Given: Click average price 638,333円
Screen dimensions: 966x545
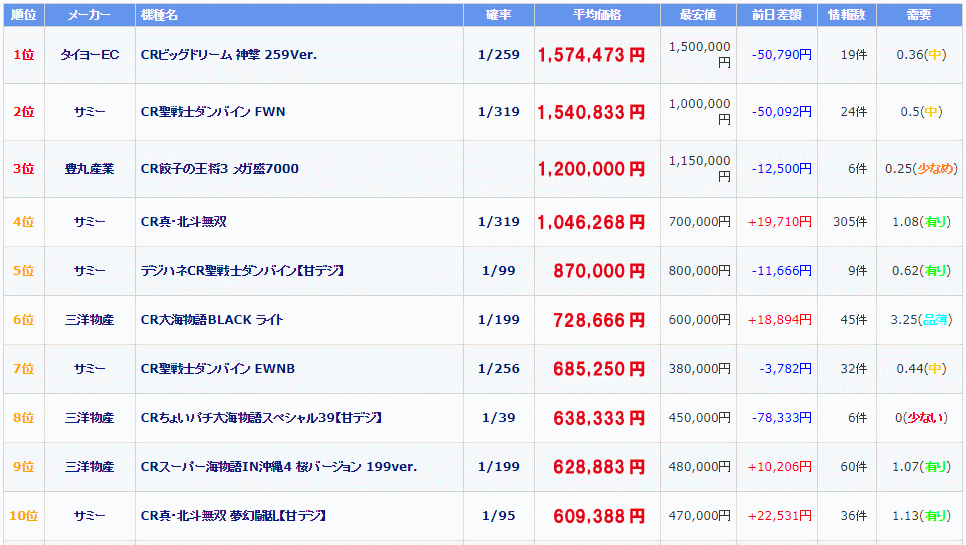Looking at the screenshot, I should (x=599, y=419).
